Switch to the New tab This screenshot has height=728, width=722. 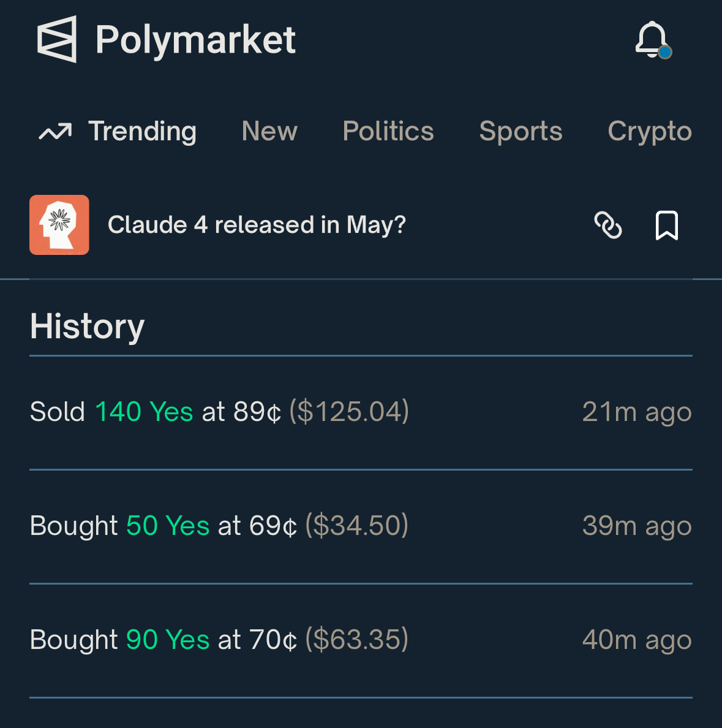tap(269, 131)
